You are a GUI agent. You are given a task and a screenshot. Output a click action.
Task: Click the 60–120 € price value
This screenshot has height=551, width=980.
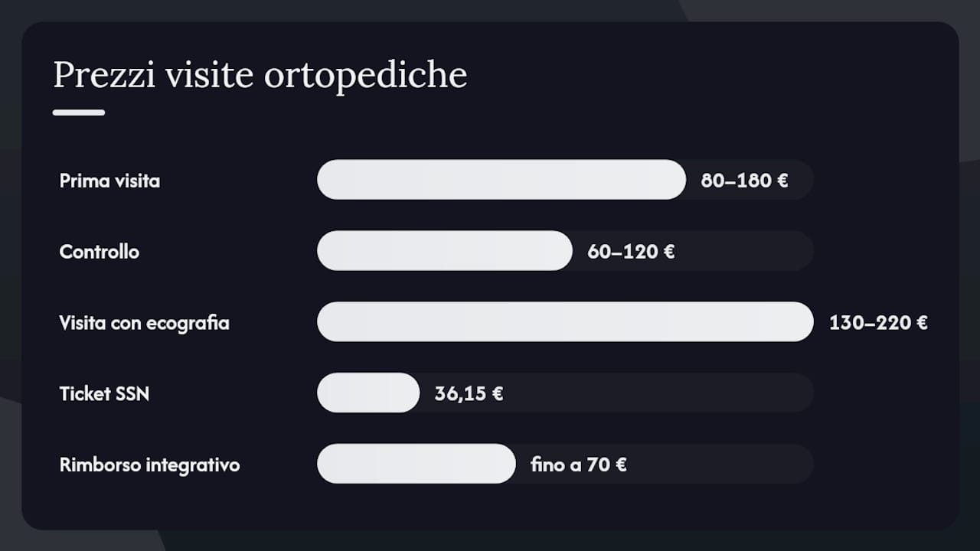(631, 252)
